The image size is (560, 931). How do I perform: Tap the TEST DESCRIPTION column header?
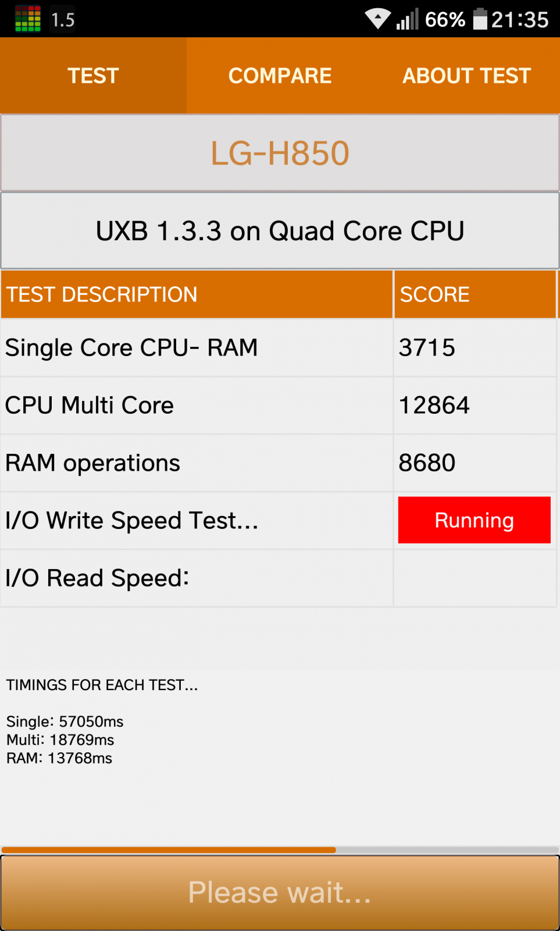197,294
